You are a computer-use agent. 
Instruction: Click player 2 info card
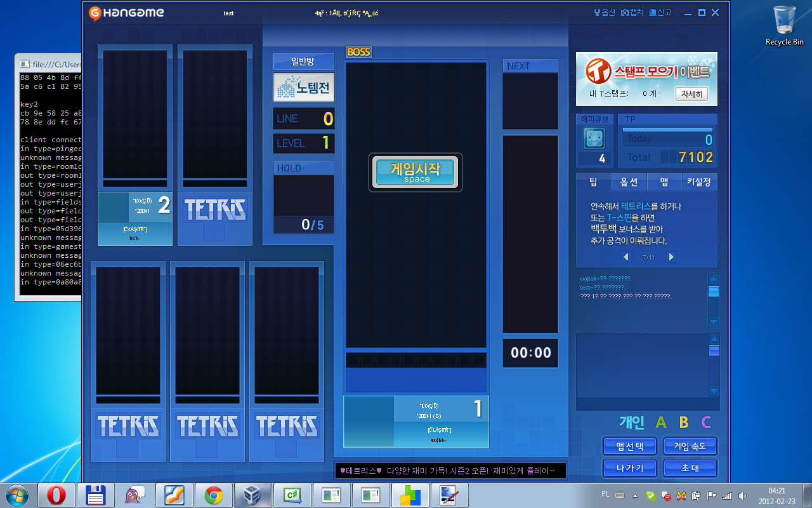pyautogui.click(x=135, y=218)
